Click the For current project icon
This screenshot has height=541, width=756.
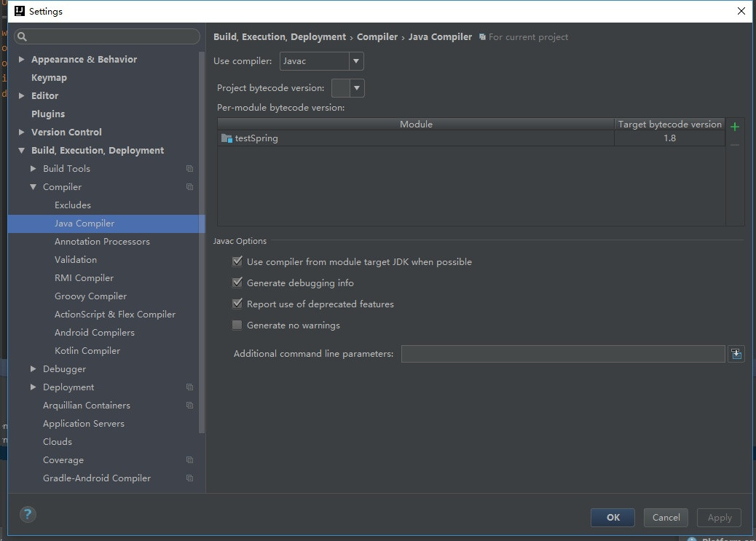coord(482,37)
